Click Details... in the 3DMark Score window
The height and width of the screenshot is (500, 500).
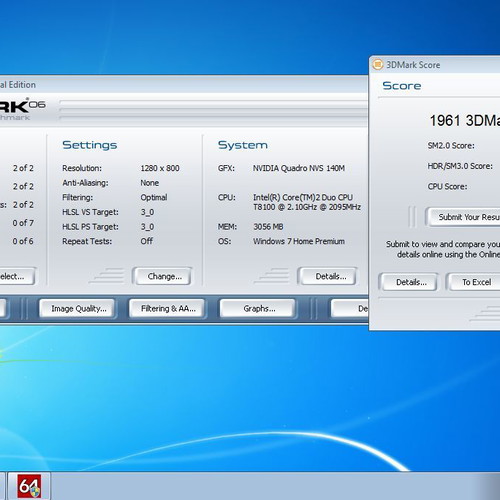tap(409, 282)
